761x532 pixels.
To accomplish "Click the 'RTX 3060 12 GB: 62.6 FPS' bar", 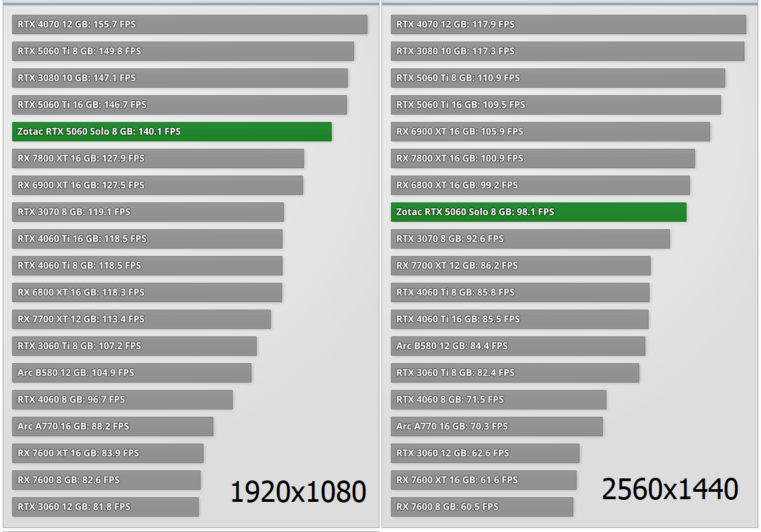I will [485, 454].
